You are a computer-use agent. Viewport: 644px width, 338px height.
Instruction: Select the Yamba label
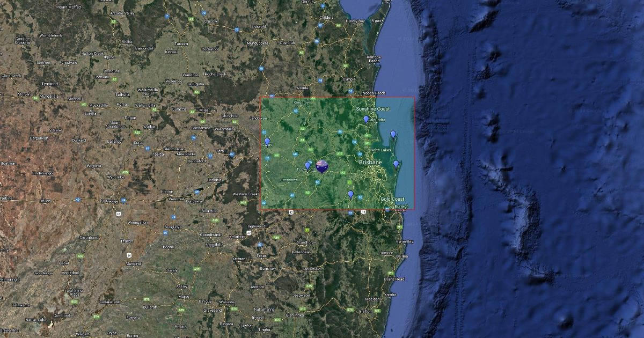tap(391, 295)
